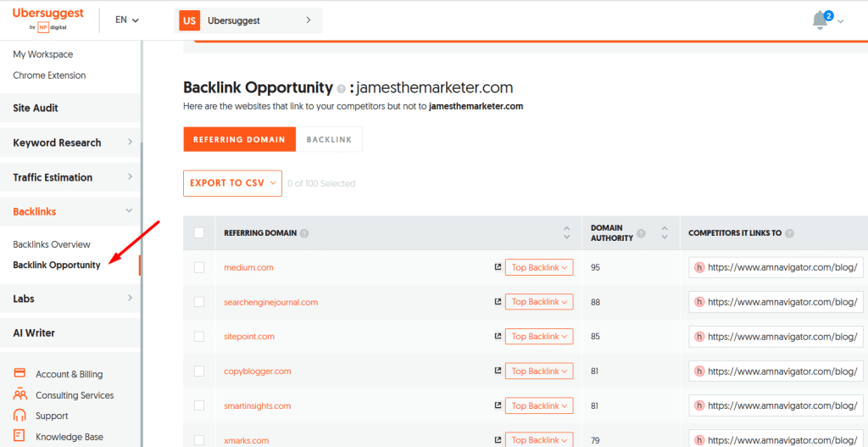This screenshot has width=868, height=447.
Task: Check the box for medium.com row
Action: click(x=199, y=267)
